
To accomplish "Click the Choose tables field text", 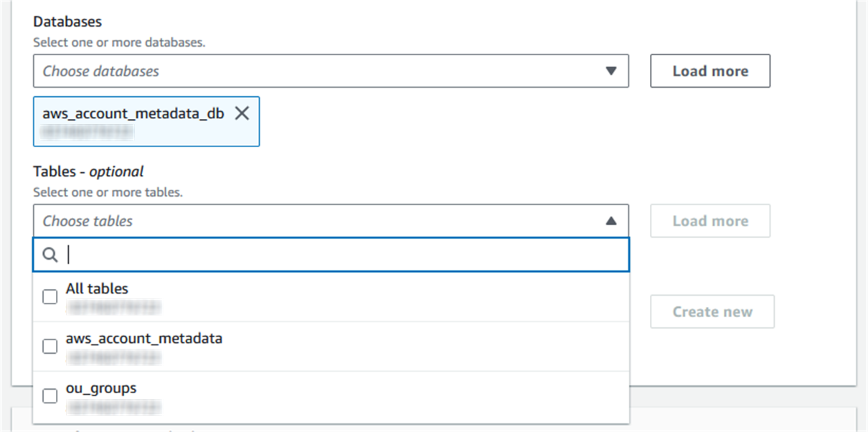I will tap(89, 220).
